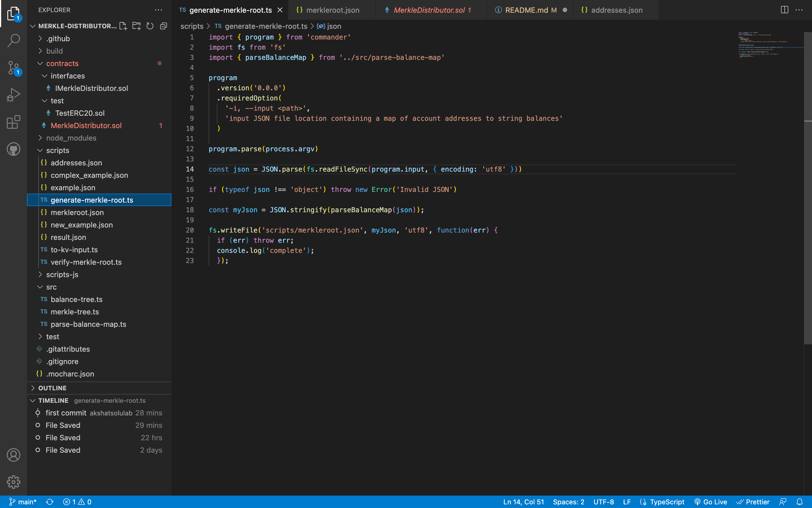Image resolution: width=812 pixels, height=508 pixels.
Task: Expand the scripts-js folder
Action: (x=99, y=275)
